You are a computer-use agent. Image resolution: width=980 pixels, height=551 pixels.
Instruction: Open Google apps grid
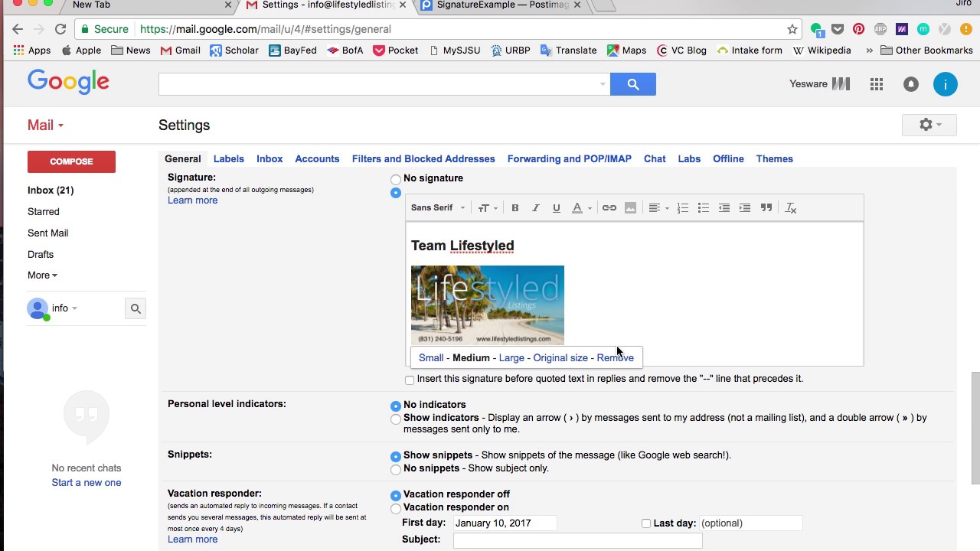coord(877,84)
